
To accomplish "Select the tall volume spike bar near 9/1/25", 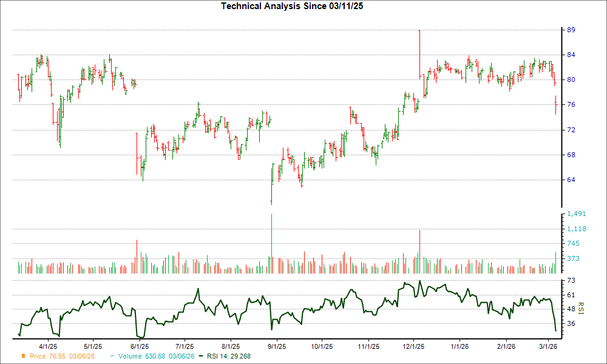I will (271, 243).
